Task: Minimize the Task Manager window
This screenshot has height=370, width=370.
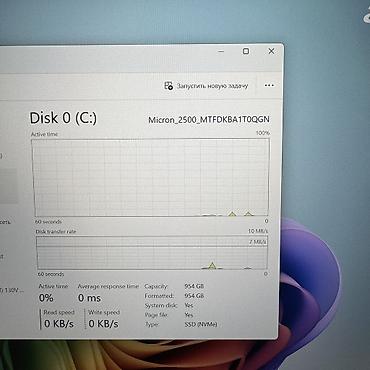Action: pos(221,51)
